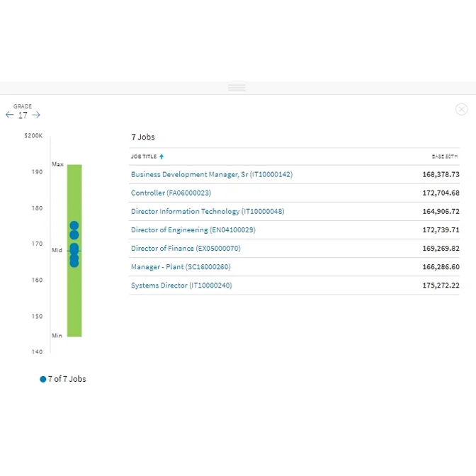The image size is (476, 476).
Task: Advance to the next grade with right arrow
Action: pyautogui.click(x=36, y=115)
